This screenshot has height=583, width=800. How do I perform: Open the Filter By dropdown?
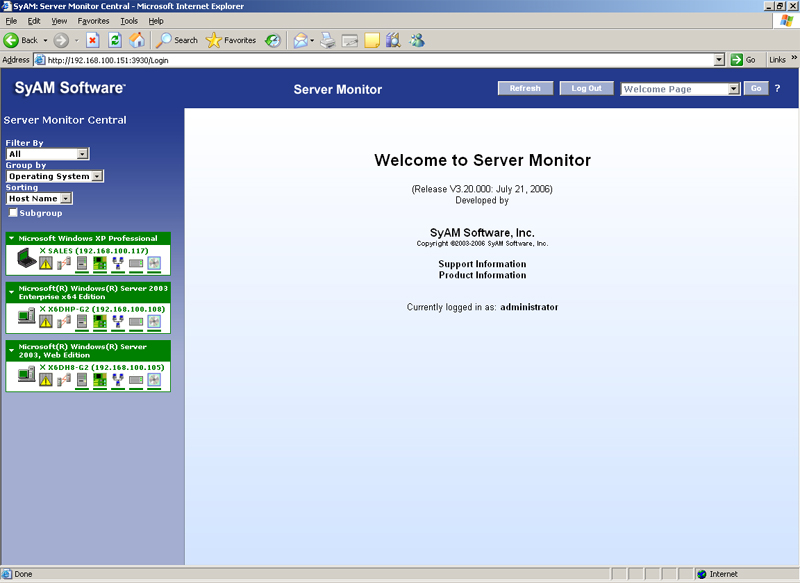tap(82, 154)
